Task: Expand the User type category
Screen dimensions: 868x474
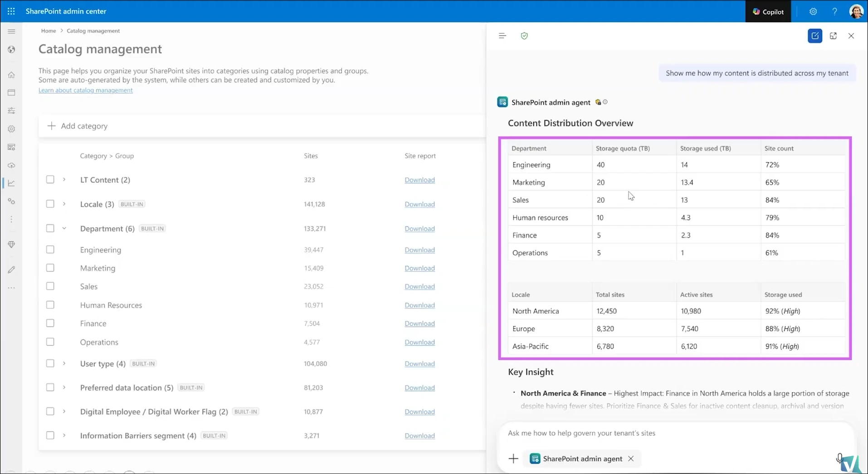Action: pyautogui.click(x=64, y=363)
